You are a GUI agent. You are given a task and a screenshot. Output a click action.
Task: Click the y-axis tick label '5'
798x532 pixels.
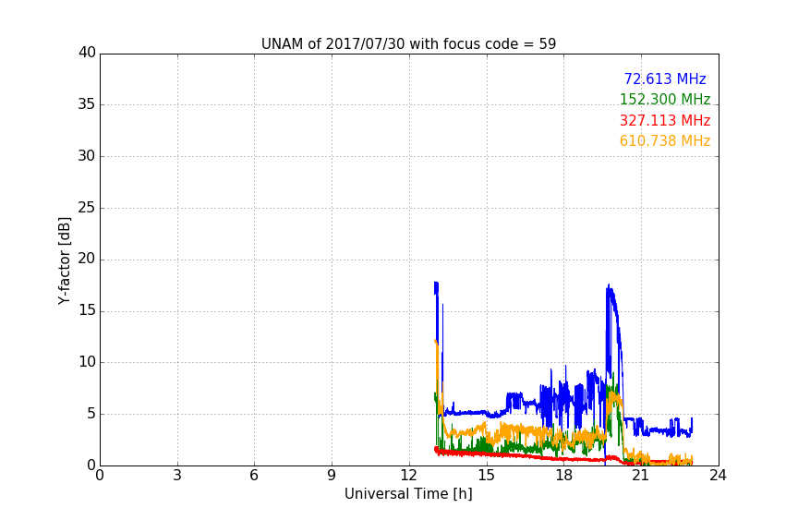click(91, 414)
